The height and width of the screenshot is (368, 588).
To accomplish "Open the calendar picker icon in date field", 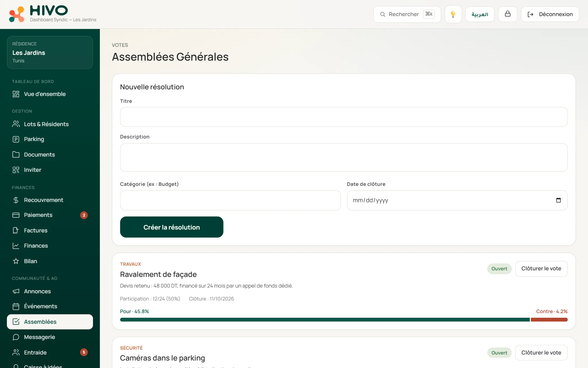I will tap(558, 200).
